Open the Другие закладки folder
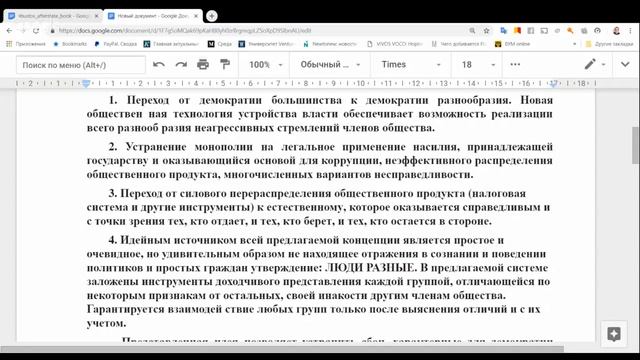 point(609,44)
